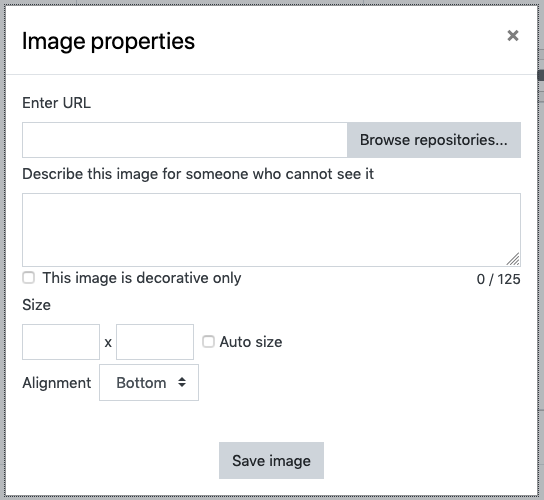Open Browse repositories file picker
This screenshot has height=500, width=544.
point(434,140)
